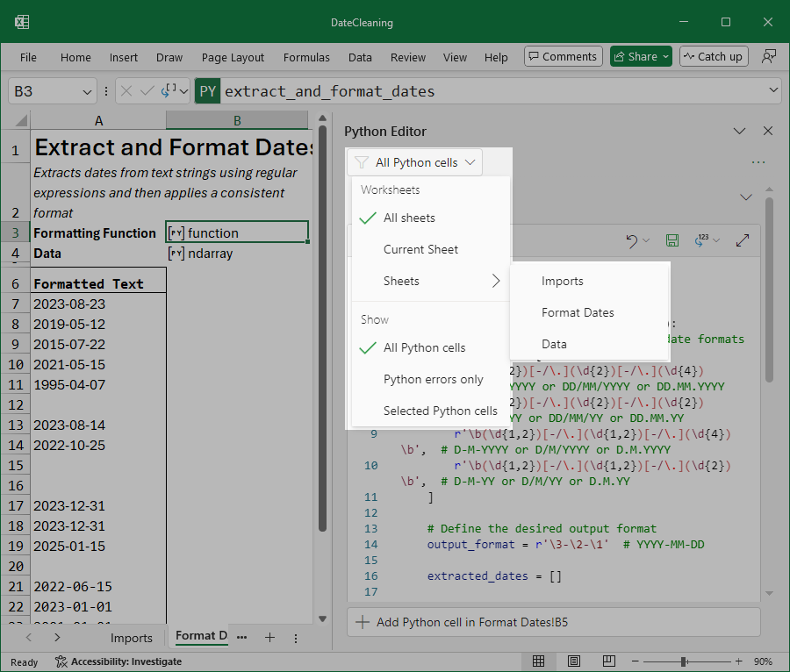The width and height of the screenshot is (790, 672).
Task: Switch to Page Layout view in status bar
Action: (x=573, y=661)
